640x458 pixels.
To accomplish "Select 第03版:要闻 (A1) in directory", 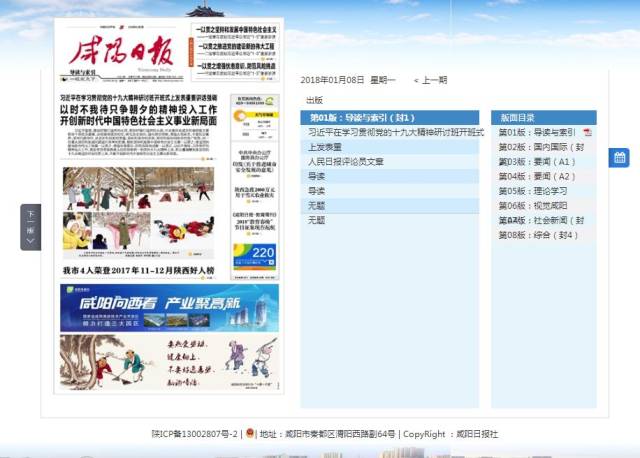I will click(537, 162).
